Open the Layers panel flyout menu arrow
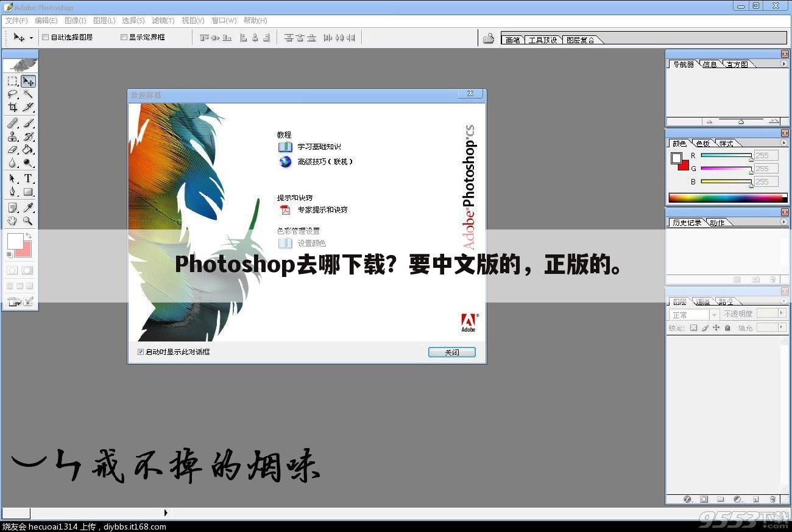 coord(784,301)
